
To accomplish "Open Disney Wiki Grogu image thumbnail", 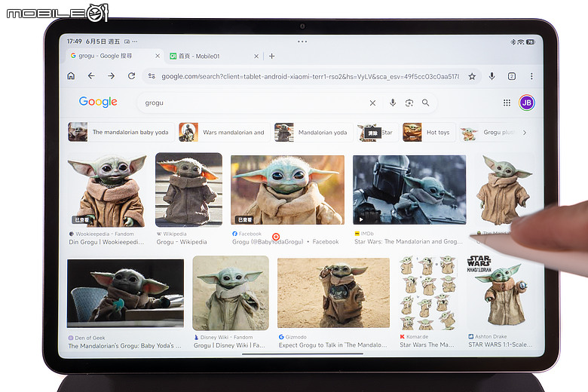I will (231, 293).
